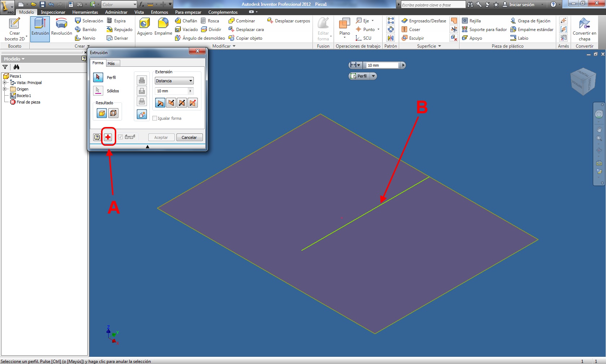The width and height of the screenshot is (606, 364).
Task: Click the filter funnel icon in Modelo panel
Action: coord(5,67)
